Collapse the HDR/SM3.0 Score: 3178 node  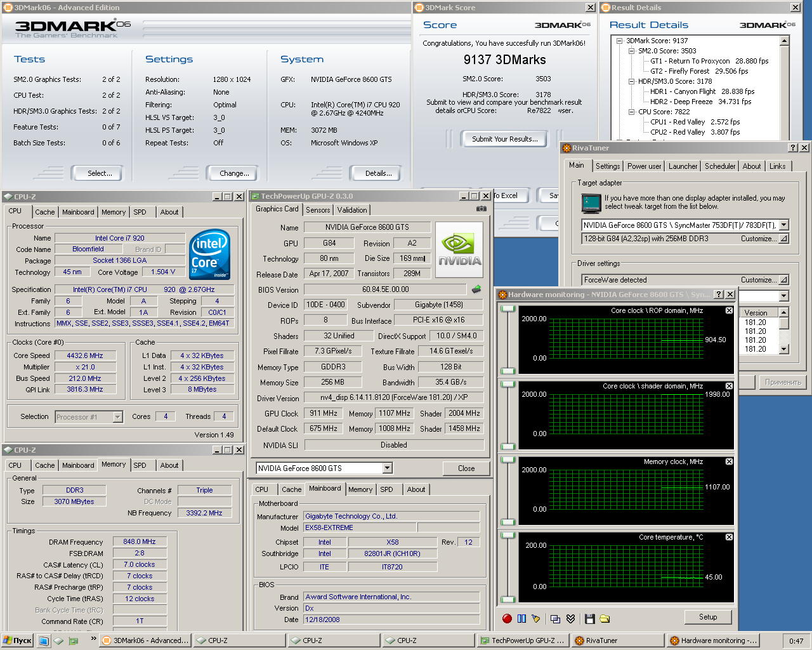coord(631,81)
